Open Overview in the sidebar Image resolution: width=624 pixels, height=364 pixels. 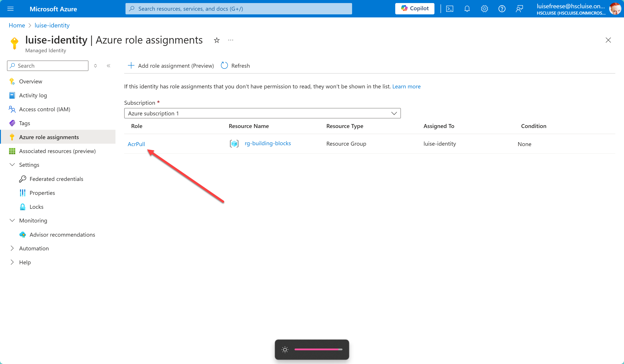(x=31, y=81)
